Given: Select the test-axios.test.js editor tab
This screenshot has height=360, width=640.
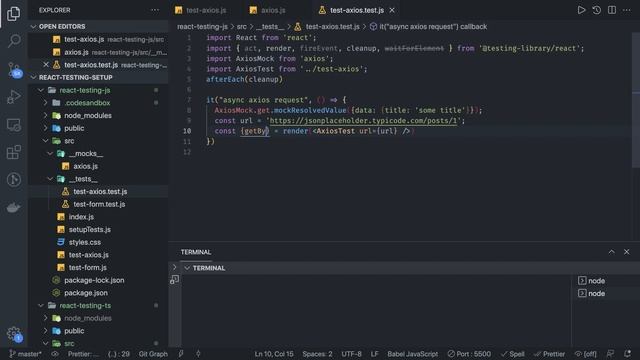Looking at the screenshot, I should tap(357, 10).
